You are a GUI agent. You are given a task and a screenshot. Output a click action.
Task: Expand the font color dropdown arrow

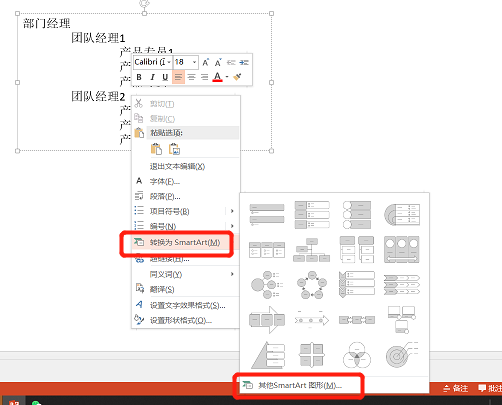pyautogui.click(x=227, y=77)
